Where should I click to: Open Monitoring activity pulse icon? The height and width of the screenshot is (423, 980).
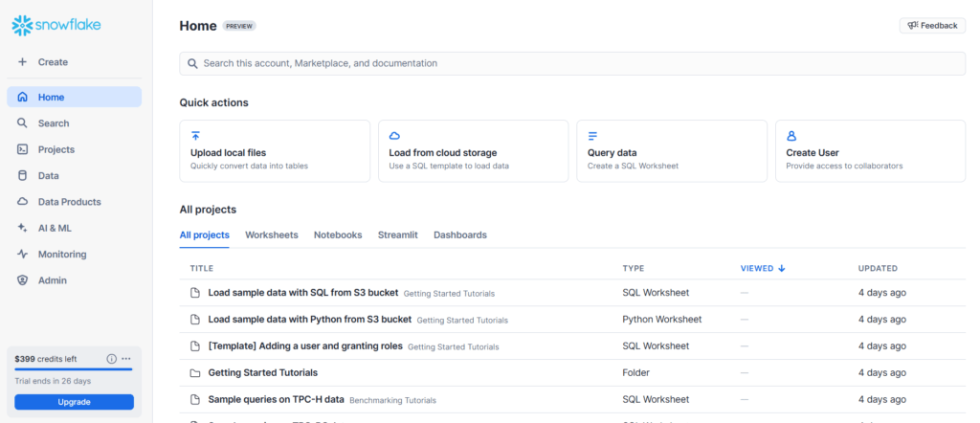tap(23, 255)
